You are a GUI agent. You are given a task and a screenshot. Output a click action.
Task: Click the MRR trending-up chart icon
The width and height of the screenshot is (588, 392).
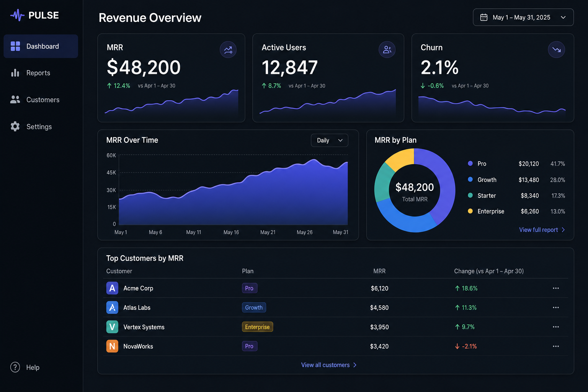228,50
